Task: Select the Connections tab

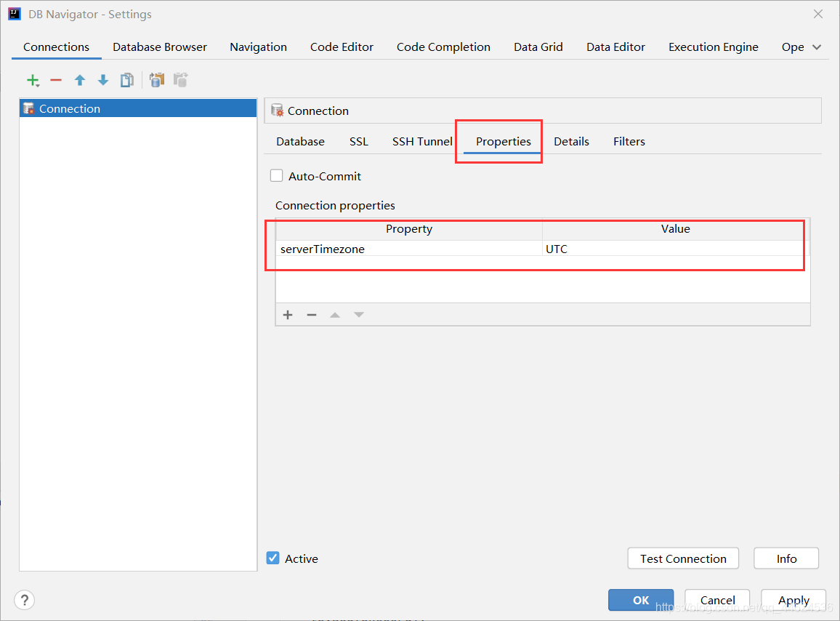Action: [x=56, y=47]
